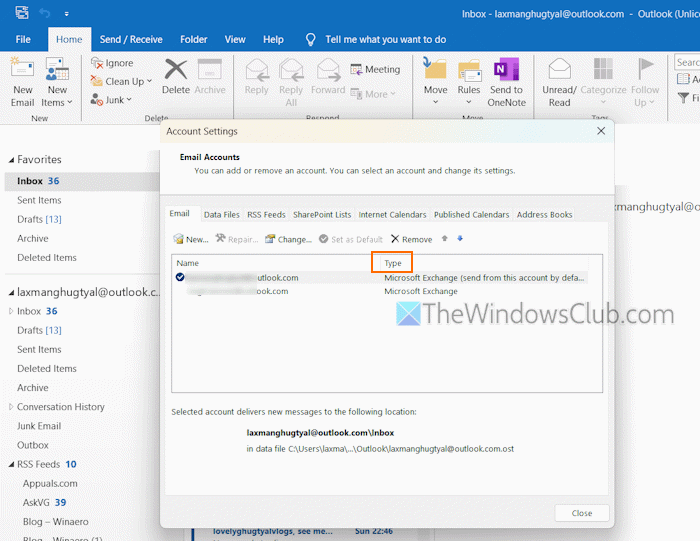Click the Delete X icon in ribbon
Screen dimensions: 700x541
click(x=176, y=69)
